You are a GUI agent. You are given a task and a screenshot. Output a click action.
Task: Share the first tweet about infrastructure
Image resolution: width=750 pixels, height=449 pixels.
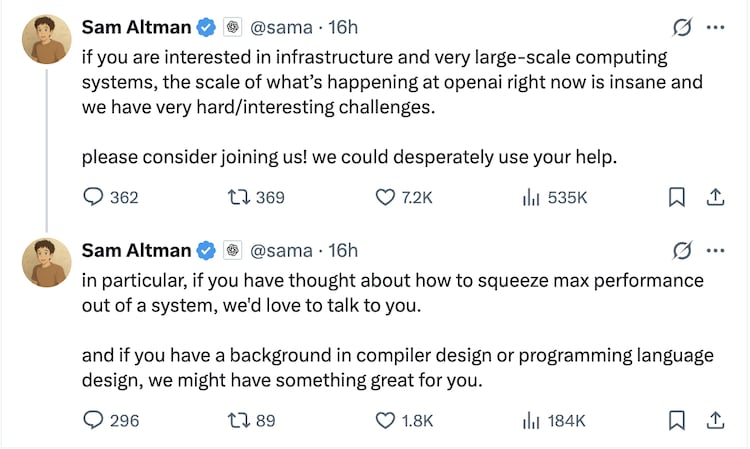(x=715, y=198)
